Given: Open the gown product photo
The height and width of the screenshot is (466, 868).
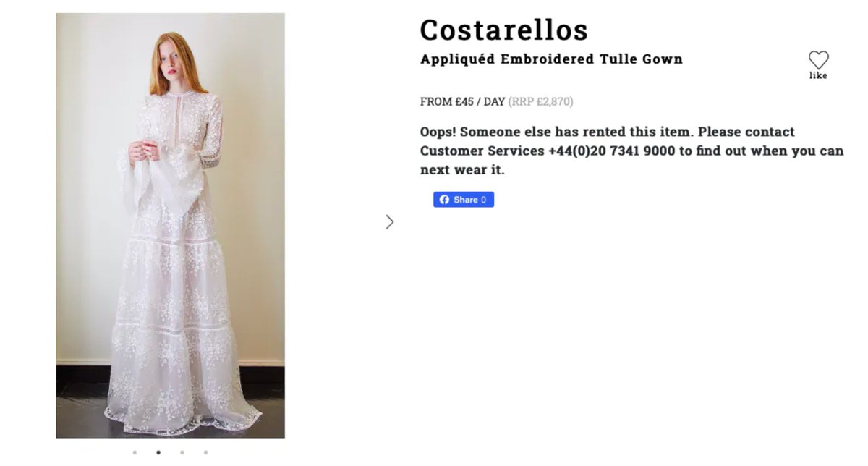Looking at the screenshot, I should (171, 226).
